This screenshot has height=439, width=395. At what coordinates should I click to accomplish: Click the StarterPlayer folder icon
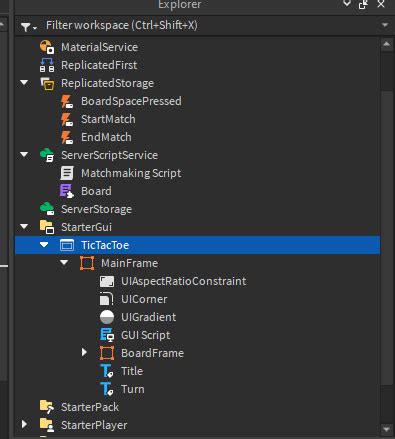47,425
